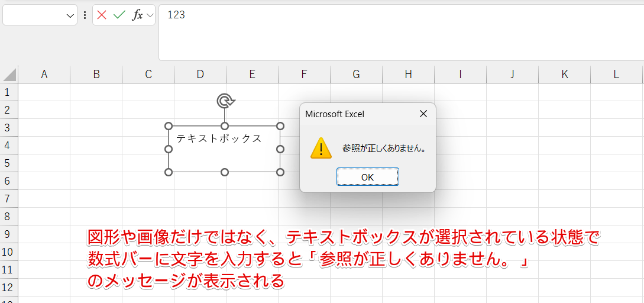Select row 5 header
This screenshot has height=303, width=644.
[8, 163]
